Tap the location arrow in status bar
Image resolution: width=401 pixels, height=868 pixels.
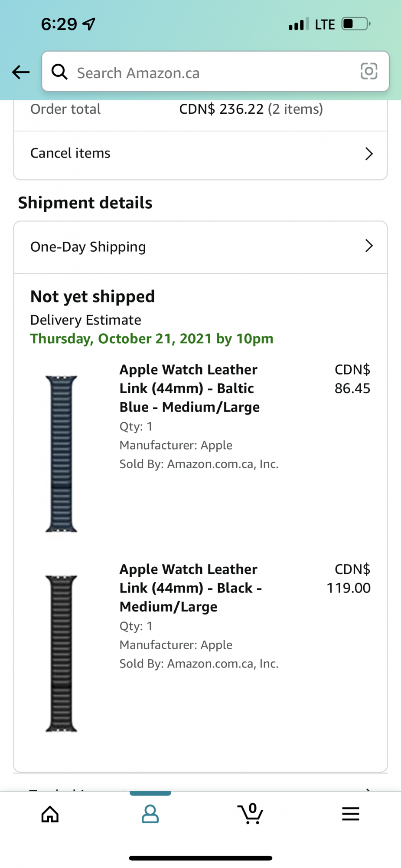tap(89, 24)
